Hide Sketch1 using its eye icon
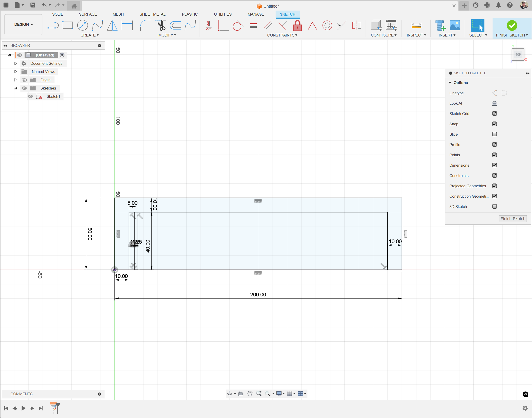Viewport: 532px width, 418px height. tap(30, 96)
